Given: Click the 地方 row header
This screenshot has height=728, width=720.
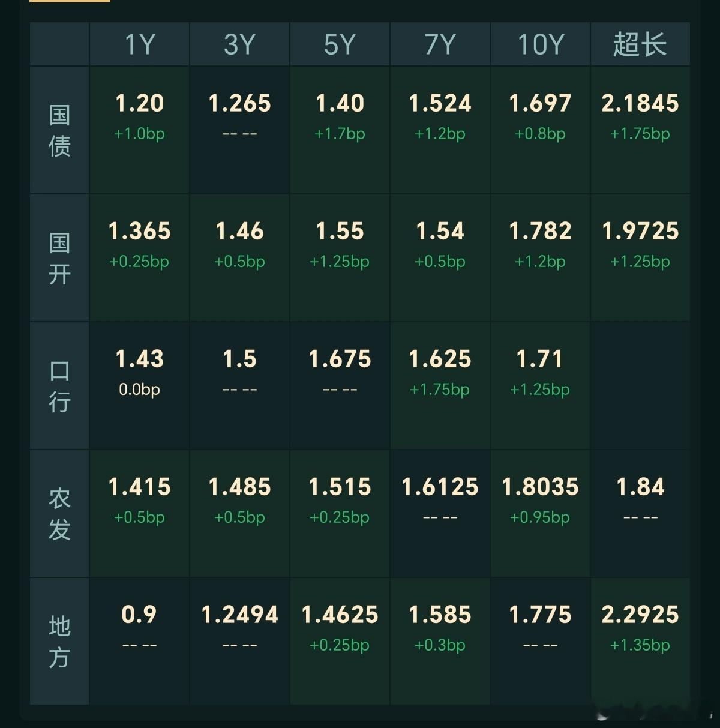Looking at the screenshot, I should (x=59, y=642).
